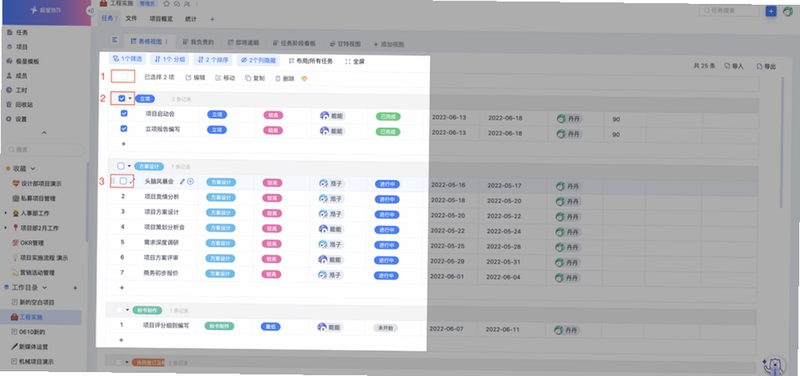Click the circled plus icon on 头脑风暴会

tap(190, 181)
